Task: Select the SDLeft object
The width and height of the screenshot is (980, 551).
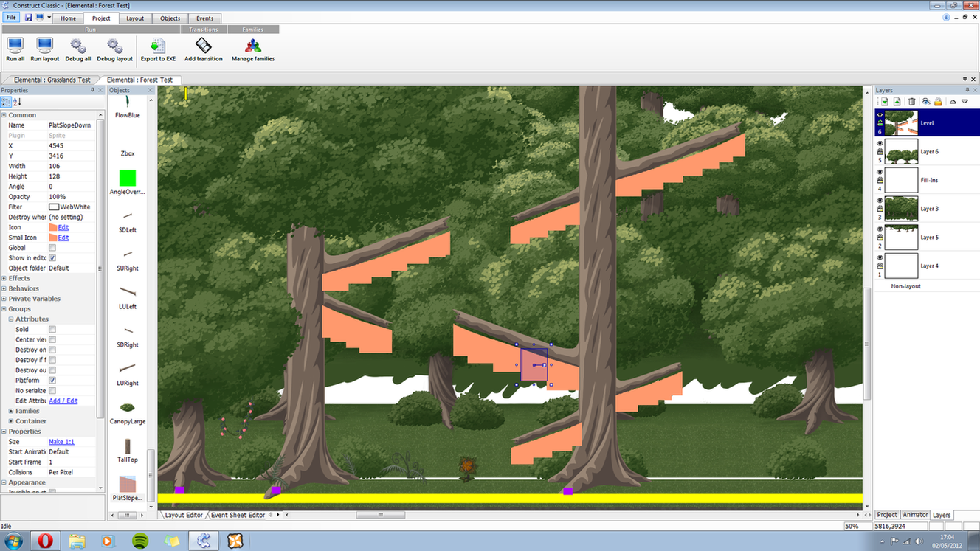Action: 128,220
